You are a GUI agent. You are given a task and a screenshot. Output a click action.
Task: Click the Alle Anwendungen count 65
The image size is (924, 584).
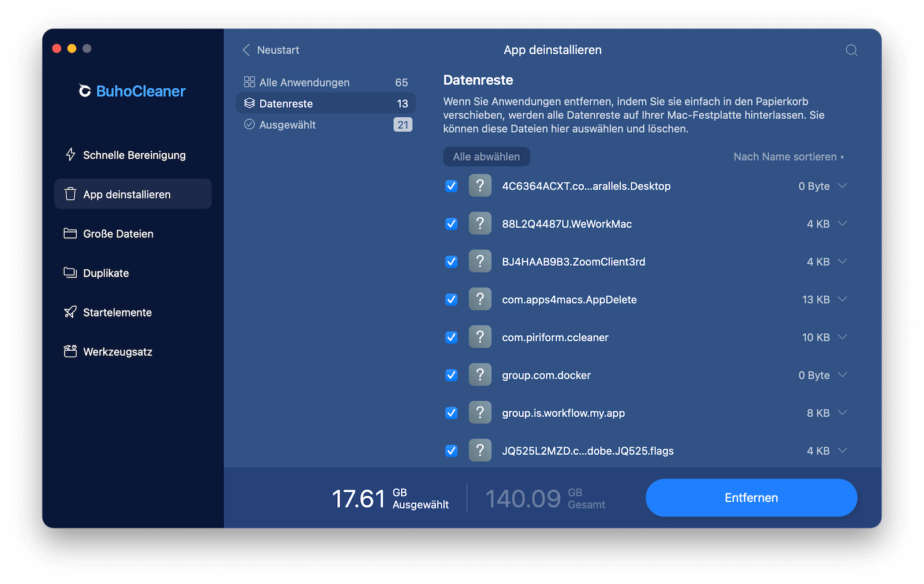pos(401,83)
